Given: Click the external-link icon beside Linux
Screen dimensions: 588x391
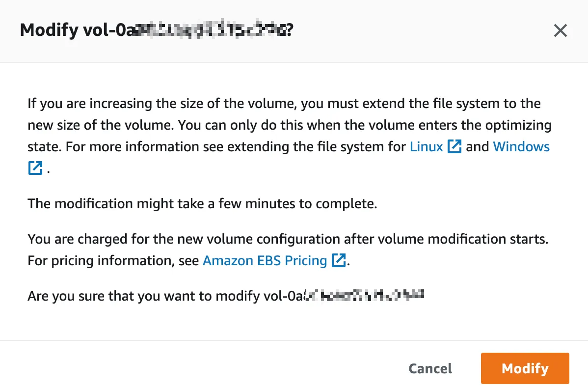Looking at the screenshot, I should (x=454, y=146).
